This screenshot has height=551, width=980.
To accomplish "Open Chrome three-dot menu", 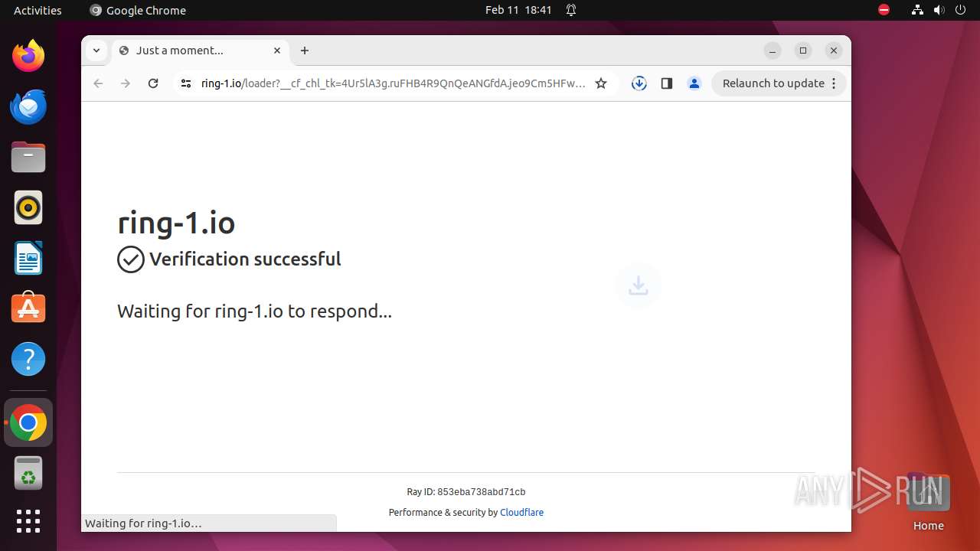I will coord(834,83).
